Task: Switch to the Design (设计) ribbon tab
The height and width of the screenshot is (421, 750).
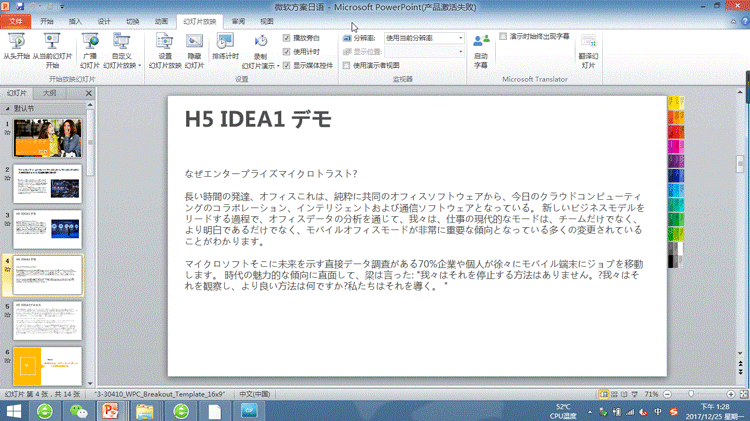Action: click(104, 22)
